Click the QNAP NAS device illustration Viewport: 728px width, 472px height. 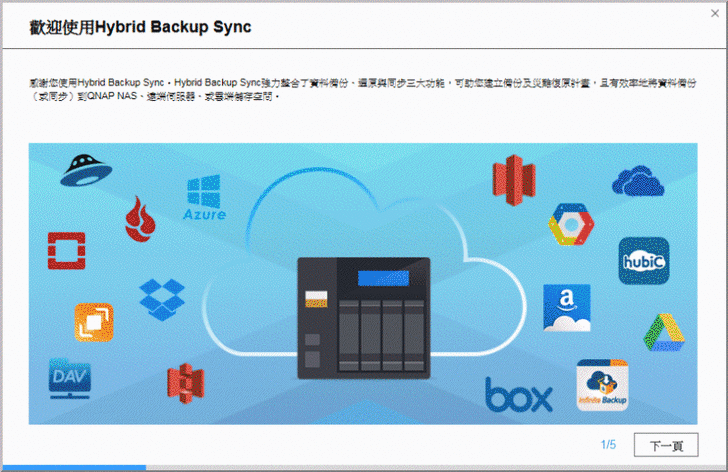[x=364, y=318]
